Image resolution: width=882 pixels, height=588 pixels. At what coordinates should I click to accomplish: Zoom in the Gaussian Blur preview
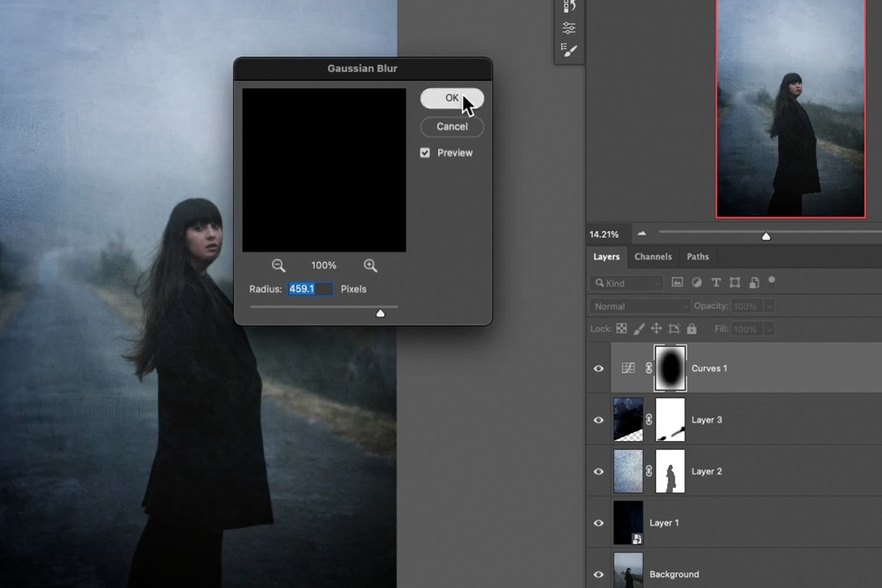[370, 265]
